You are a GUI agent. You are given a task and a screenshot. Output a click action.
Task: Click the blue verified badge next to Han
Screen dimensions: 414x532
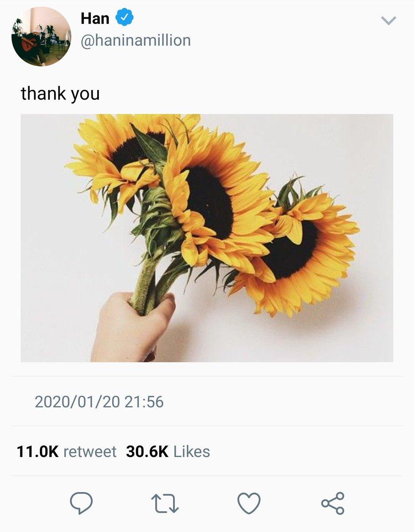pos(125,18)
